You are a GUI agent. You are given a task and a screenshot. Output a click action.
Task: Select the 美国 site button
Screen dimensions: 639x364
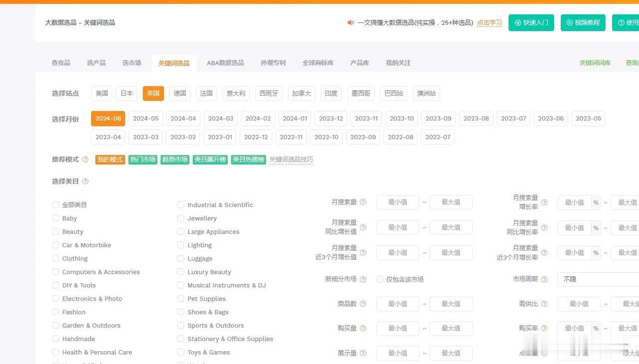pos(102,93)
